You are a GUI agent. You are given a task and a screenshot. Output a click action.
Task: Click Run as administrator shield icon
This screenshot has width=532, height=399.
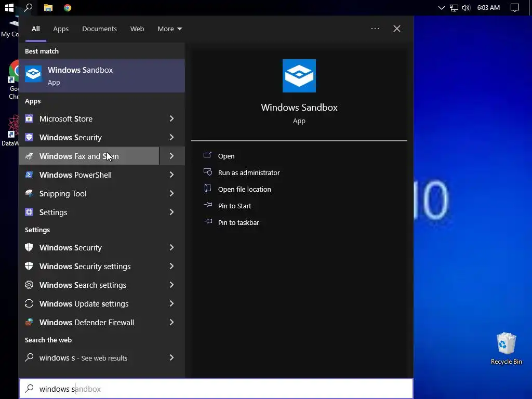tap(208, 171)
